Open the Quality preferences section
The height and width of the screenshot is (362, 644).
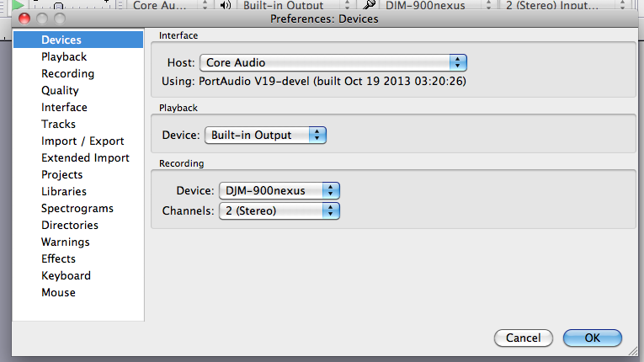pos(60,90)
